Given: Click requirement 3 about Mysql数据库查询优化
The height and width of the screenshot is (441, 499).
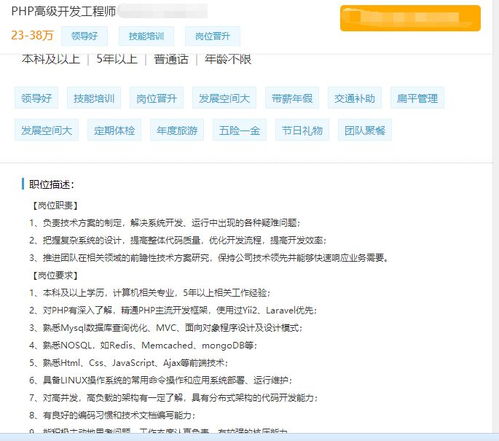Looking at the screenshot, I should 166,328.
